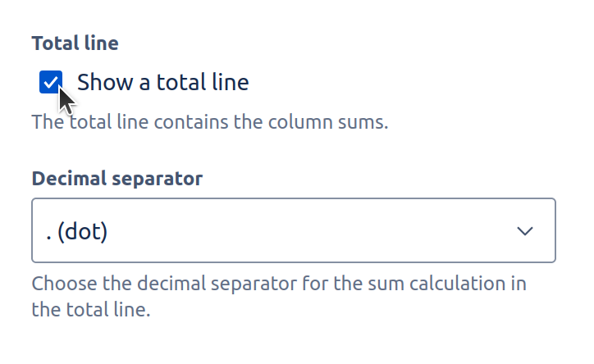Viewport: 594px width, 364px height.
Task: Click the chevron arrow in the dropdown
Action: [x=525, y=231]
